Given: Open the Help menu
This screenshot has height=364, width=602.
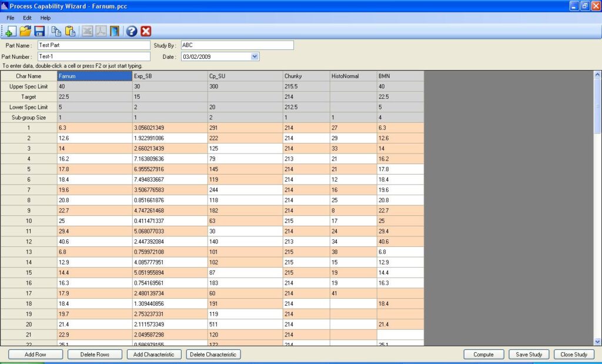Looking at the screenshot, I should point(45,18).
